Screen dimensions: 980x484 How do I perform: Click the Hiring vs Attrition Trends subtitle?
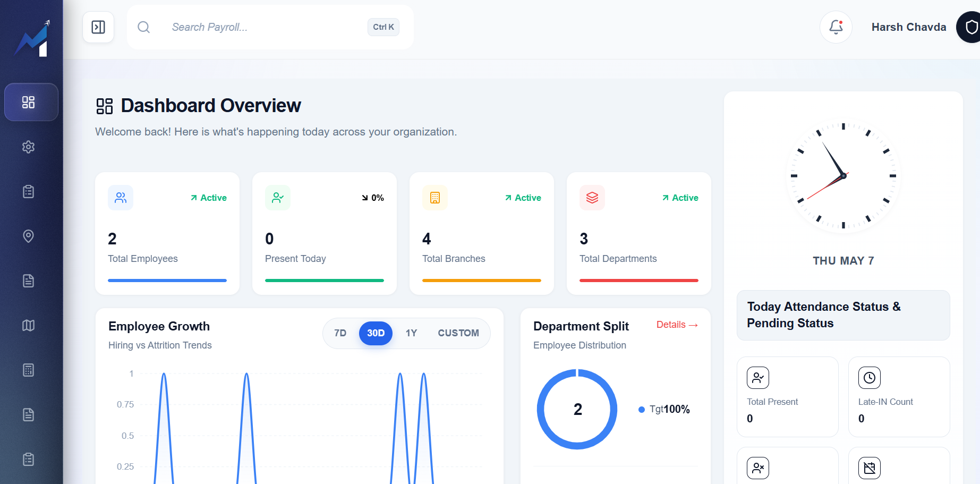pyautogui.click(x=160, y=345)
